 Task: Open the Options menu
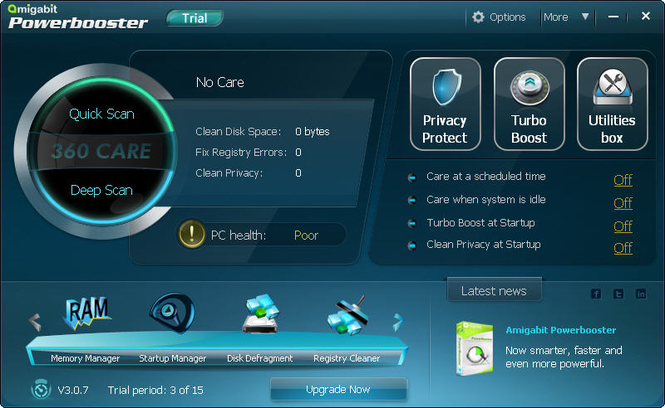click(507, 17)
